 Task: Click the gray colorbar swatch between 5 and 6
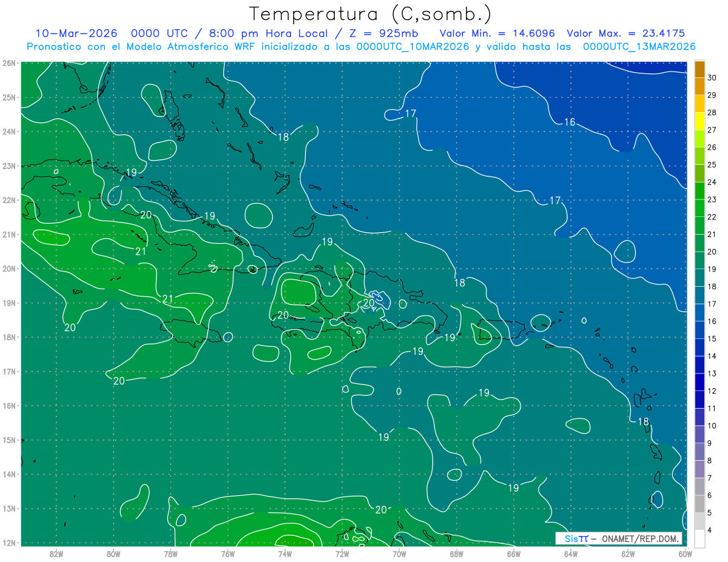(699, 504)
